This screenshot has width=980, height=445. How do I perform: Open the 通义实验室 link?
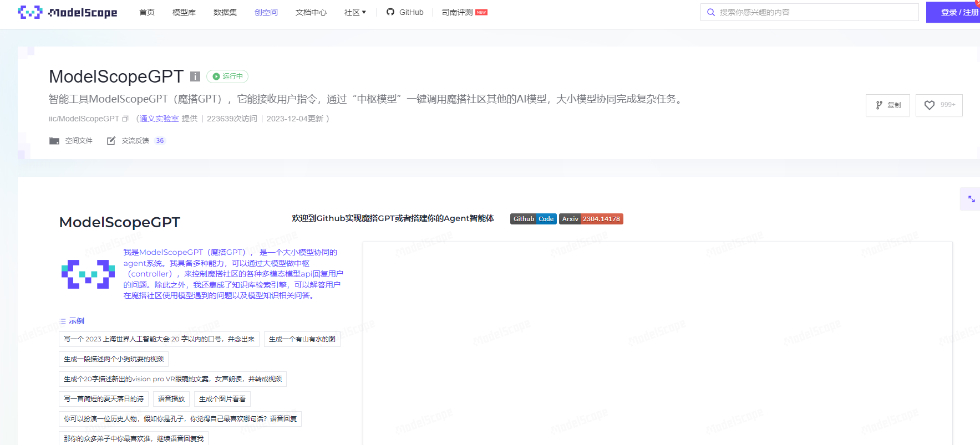pyautogui.click(x=159, y=119)
